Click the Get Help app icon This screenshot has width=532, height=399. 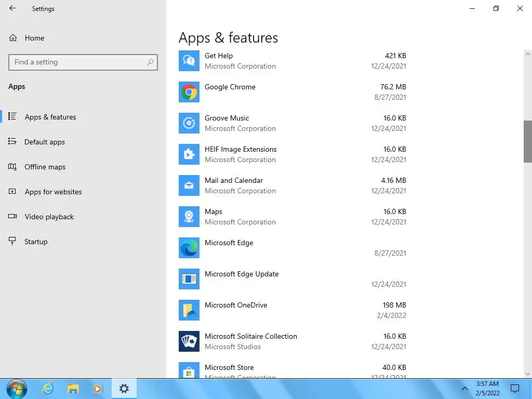tap(189, 61)
